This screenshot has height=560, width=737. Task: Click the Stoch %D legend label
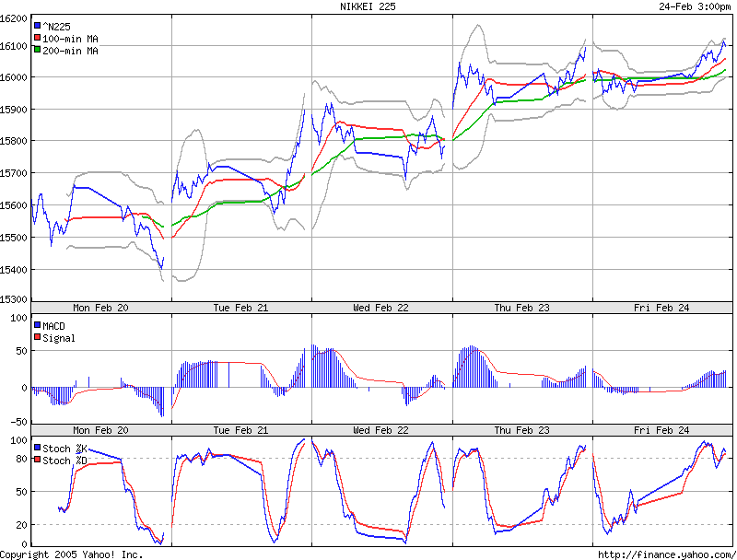click(64, 461)
